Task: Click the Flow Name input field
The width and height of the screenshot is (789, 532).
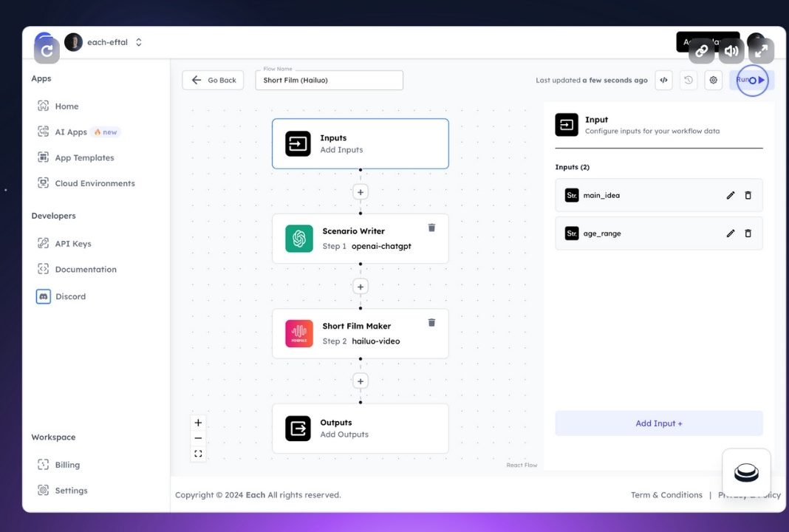Action: (329, 80)
